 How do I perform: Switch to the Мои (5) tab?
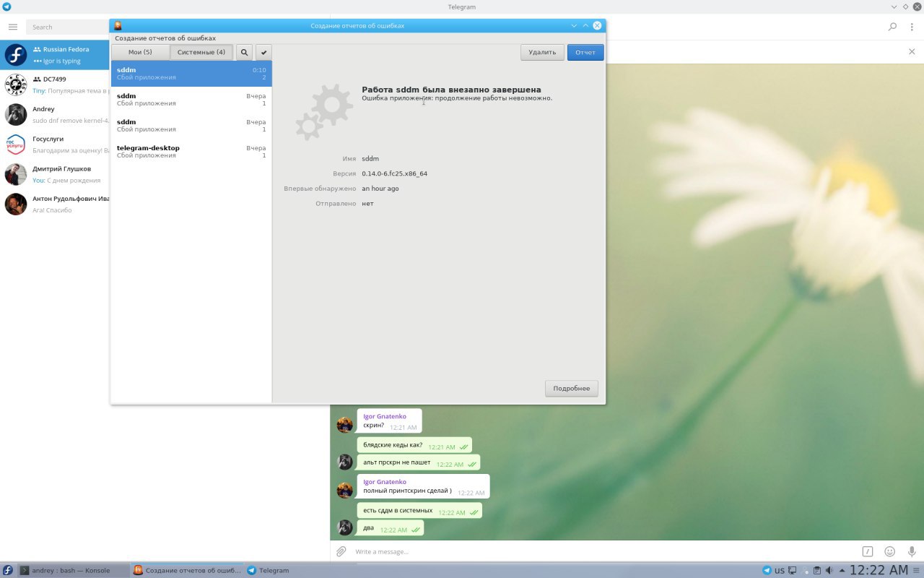(x=140, y=52)
